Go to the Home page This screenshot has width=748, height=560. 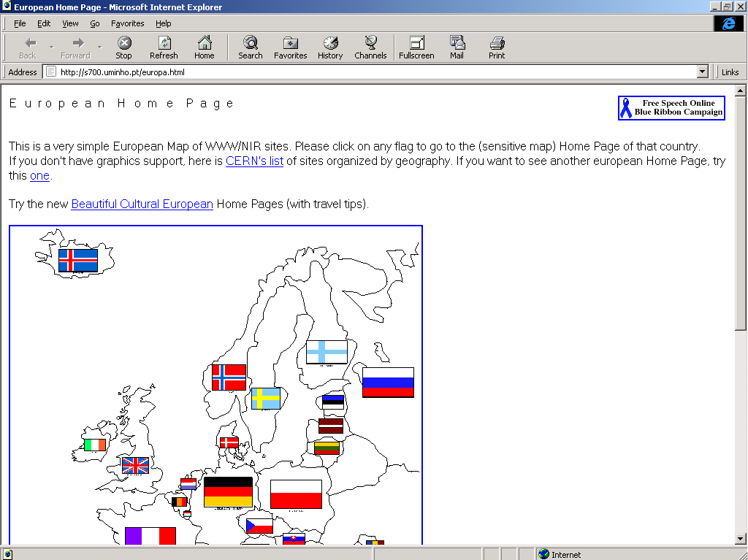(205, 47)
